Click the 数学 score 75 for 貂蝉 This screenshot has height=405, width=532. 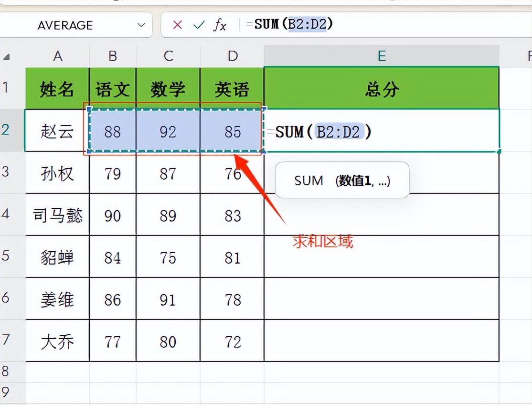pyautogui.click(x=168, y=257)
